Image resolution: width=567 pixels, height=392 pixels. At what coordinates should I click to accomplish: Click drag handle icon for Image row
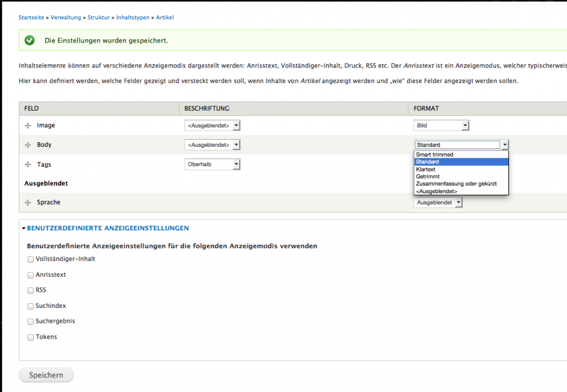(x=27, y=126)
